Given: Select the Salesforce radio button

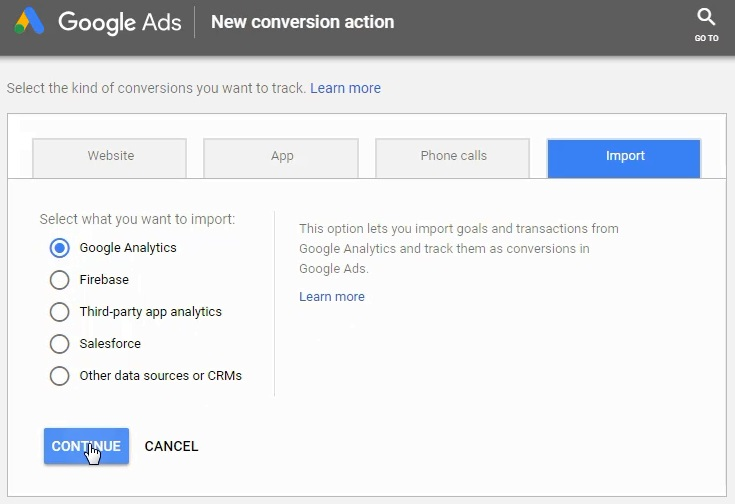Looking at the screenshot, I should click(60, 344).
